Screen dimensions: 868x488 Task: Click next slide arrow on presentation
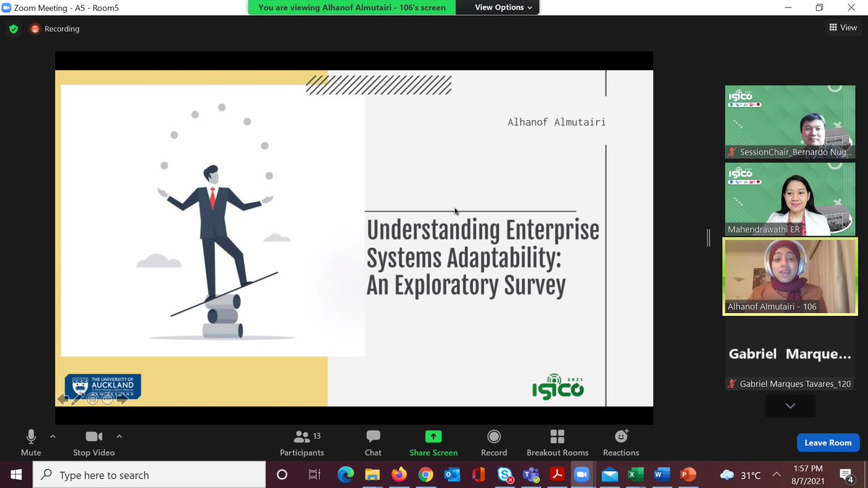click(x=122, y=399)
